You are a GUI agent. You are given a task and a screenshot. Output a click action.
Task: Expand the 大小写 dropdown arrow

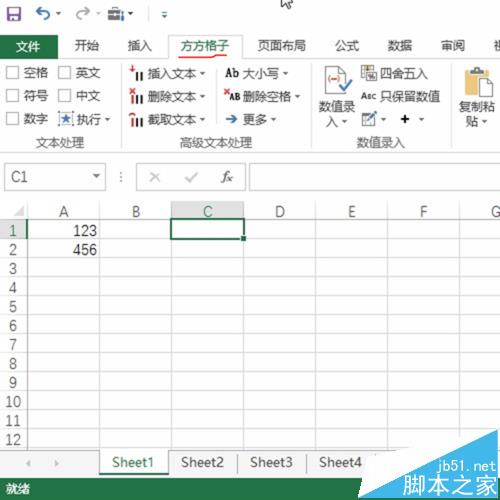(x=286, y=73)
